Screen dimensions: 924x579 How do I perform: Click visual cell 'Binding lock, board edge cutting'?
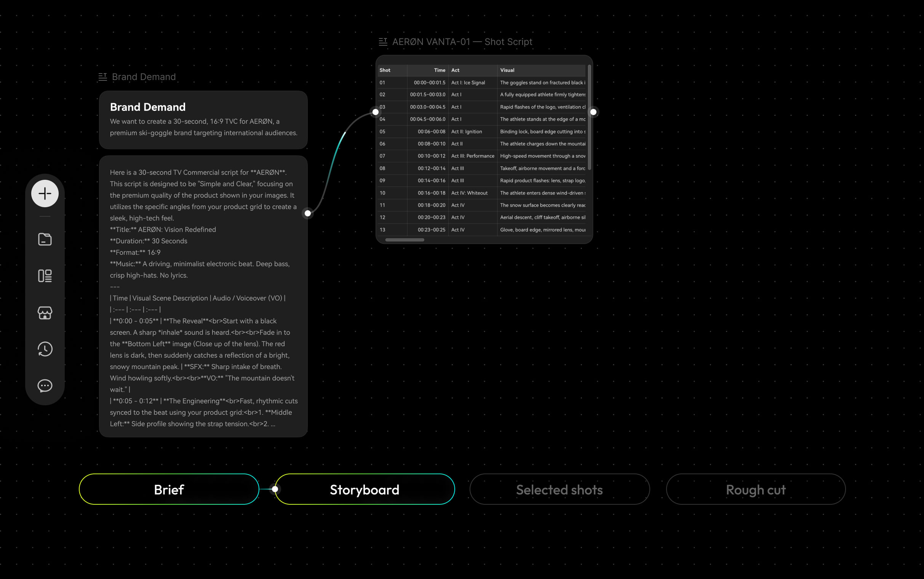pyautogui.click(x=542, y=131)
